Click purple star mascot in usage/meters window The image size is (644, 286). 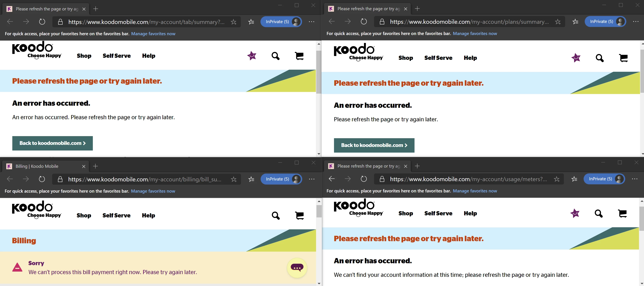pos(575,213)
